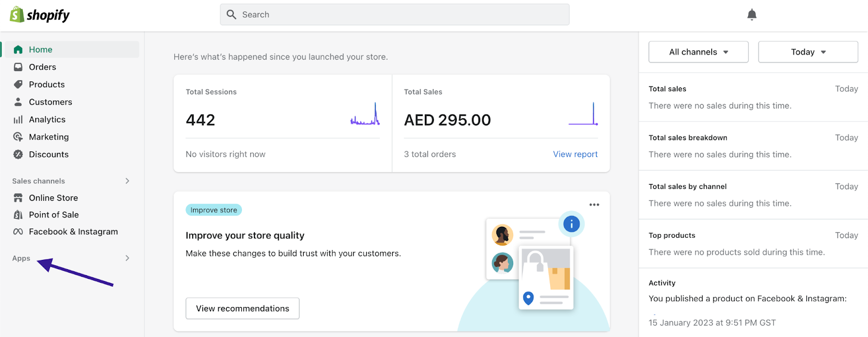Viewport: 868px width, 337px height.
Task: Click the Shopify logo
Action: pos(40,15)
